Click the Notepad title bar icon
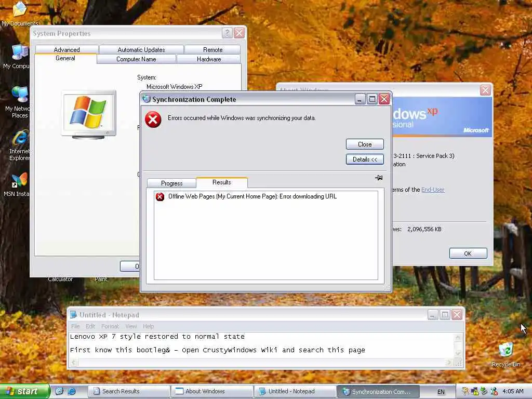Screen dimensions: 532x399 click(x=73, y=315)
